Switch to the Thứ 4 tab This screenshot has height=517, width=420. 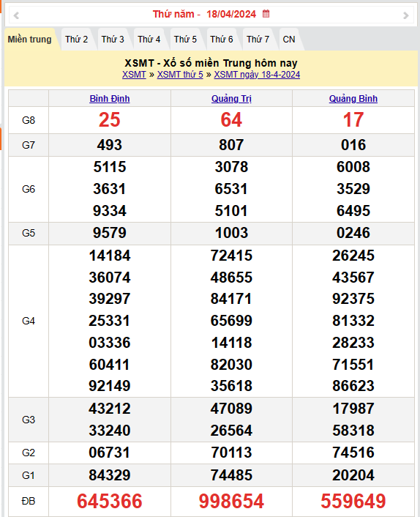(149, 40)
